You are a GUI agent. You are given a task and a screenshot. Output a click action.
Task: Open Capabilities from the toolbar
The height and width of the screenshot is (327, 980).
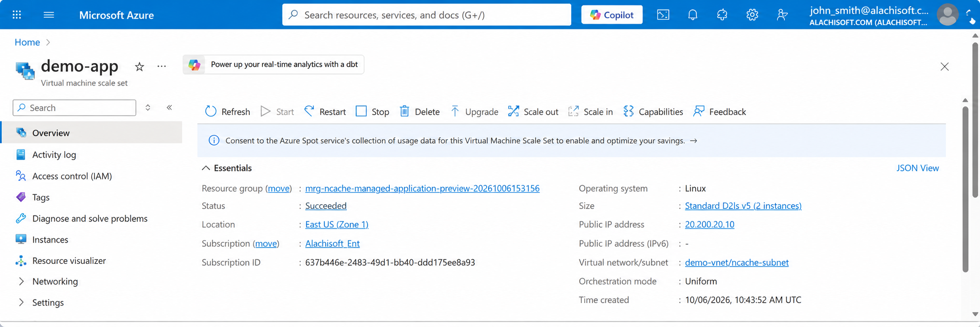point(653,111)
